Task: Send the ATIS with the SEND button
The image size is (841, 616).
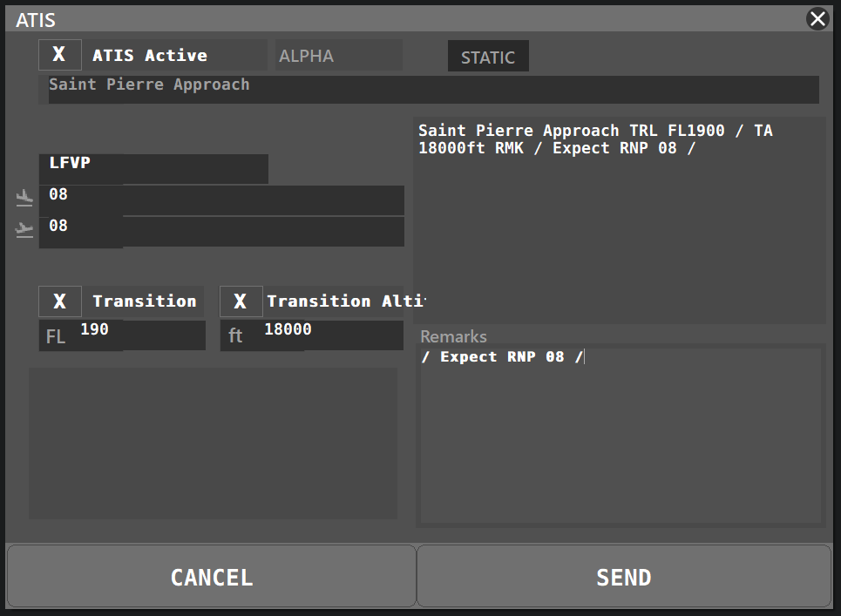Action: tap(623, 577)
